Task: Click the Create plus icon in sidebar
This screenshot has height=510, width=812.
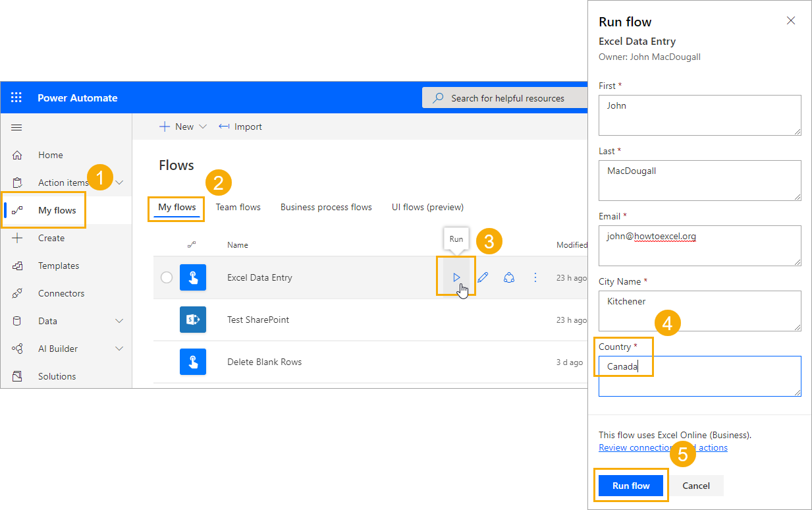Action: [17, 238]
